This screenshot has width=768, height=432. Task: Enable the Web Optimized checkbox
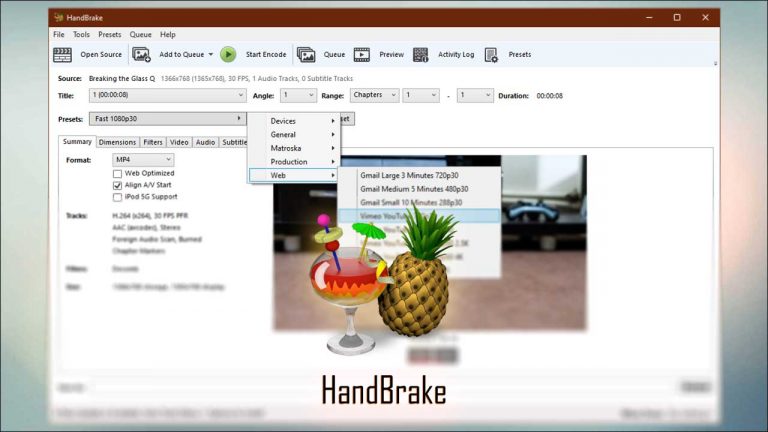point(117,173)
